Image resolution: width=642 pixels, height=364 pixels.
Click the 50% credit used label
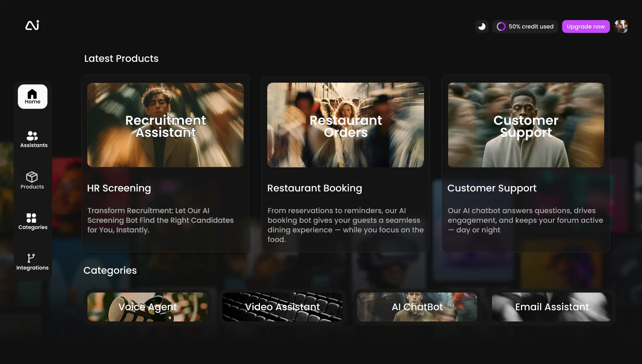pos(531,26)
